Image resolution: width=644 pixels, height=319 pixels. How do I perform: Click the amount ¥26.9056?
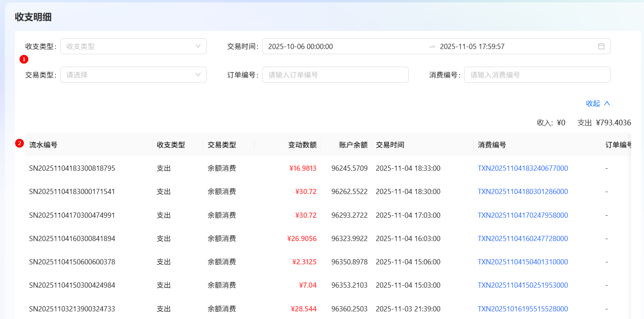click(x=302, y=239)
